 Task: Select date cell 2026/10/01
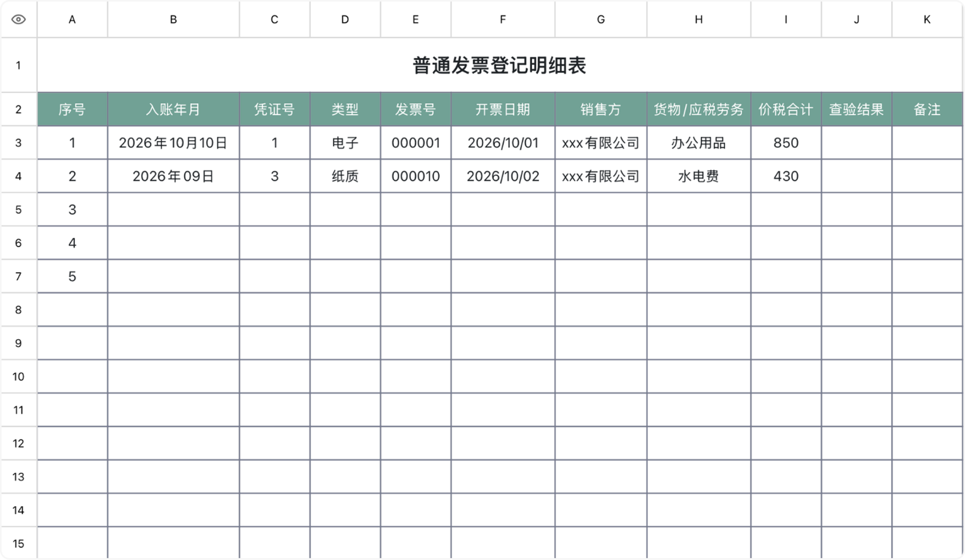click(x=503, y=143)
